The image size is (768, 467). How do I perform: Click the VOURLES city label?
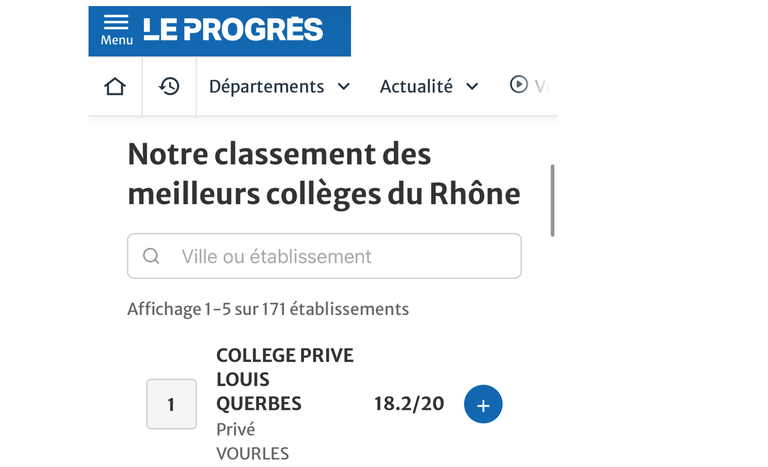pos(252,454)
